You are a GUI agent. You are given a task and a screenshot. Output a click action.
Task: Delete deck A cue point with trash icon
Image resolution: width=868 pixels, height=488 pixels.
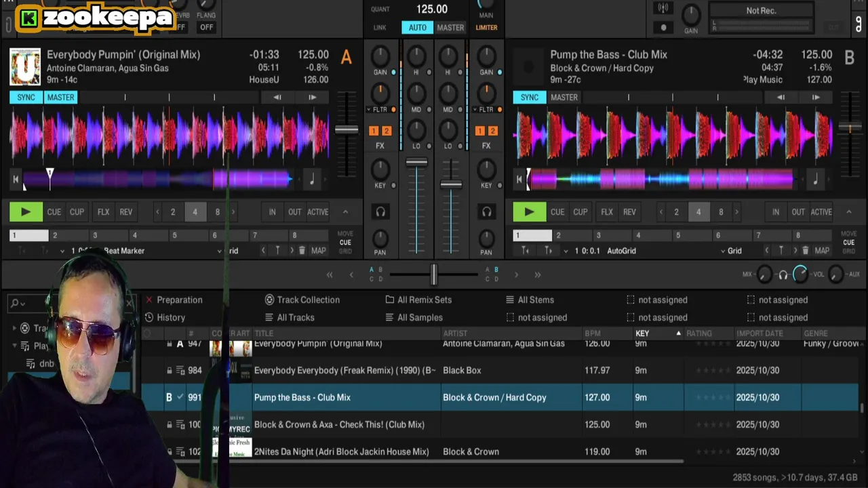tap(302, 251)
